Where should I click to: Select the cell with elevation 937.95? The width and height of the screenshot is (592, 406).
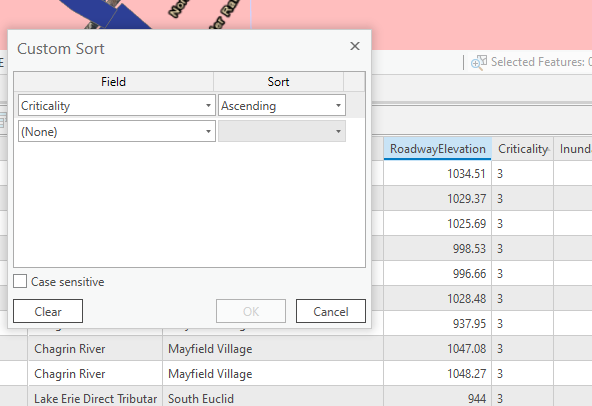438,324
